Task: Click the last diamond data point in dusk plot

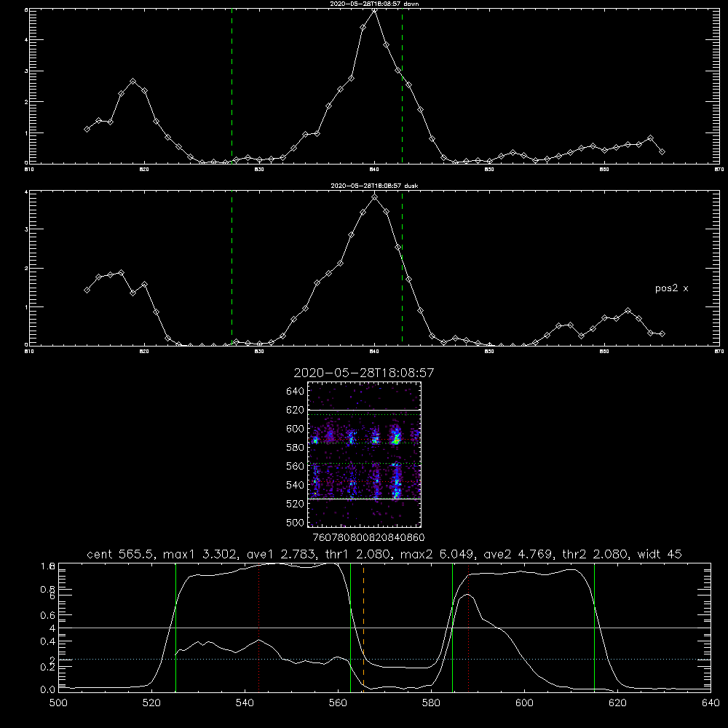Action: click(x=662, y=334)
